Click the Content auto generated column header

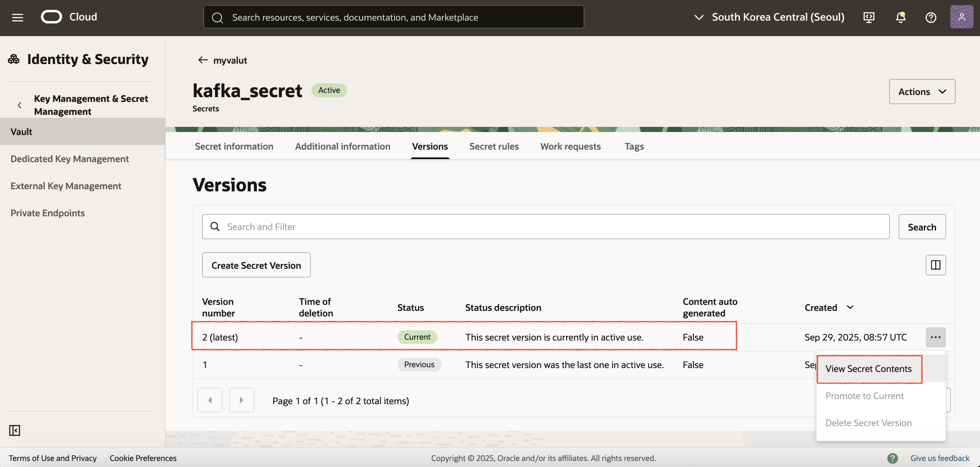(710, 307)
